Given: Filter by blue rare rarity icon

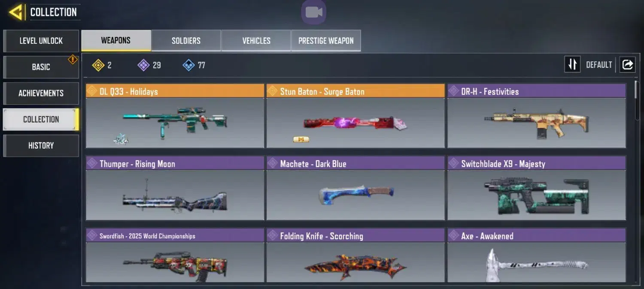Looking at the screenshot, I should [x=188, y=65].
